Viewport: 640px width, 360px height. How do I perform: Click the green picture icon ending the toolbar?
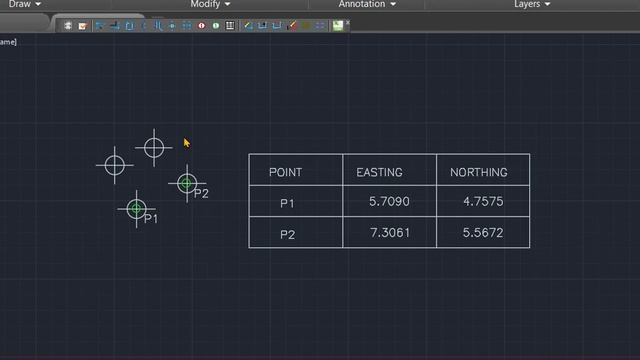(x=338, y=26)
